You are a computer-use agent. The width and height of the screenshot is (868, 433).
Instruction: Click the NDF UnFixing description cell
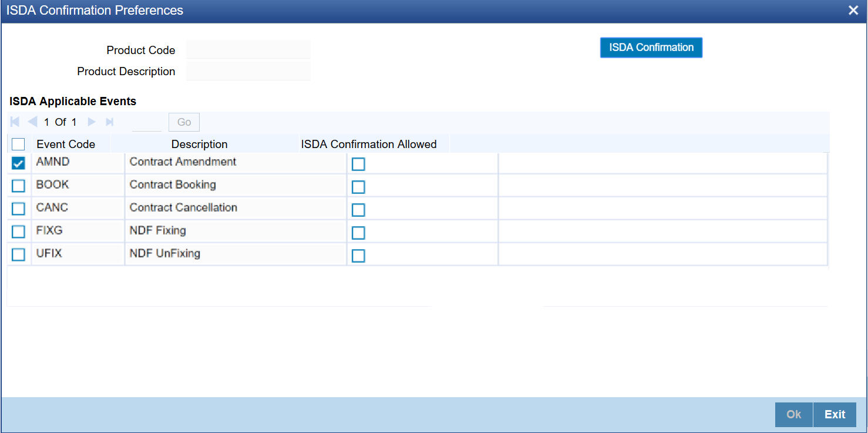click(x=235, y=254)
